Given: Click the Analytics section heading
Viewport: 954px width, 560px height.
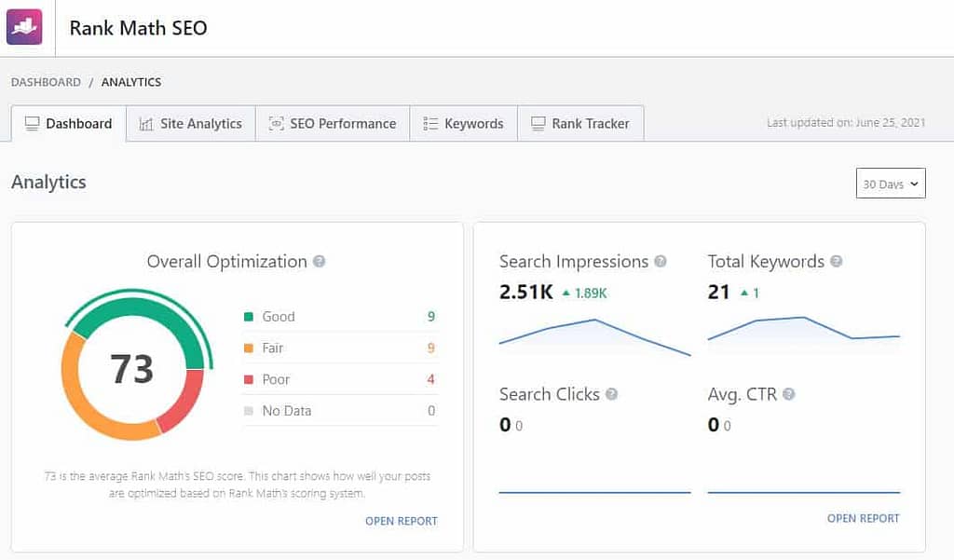Looking at the screenshot, I should tap(48, 182).
